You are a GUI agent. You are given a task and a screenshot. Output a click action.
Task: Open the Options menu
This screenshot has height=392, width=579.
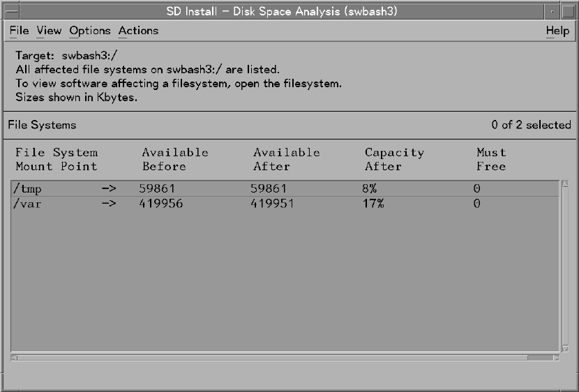click(89, 31)
